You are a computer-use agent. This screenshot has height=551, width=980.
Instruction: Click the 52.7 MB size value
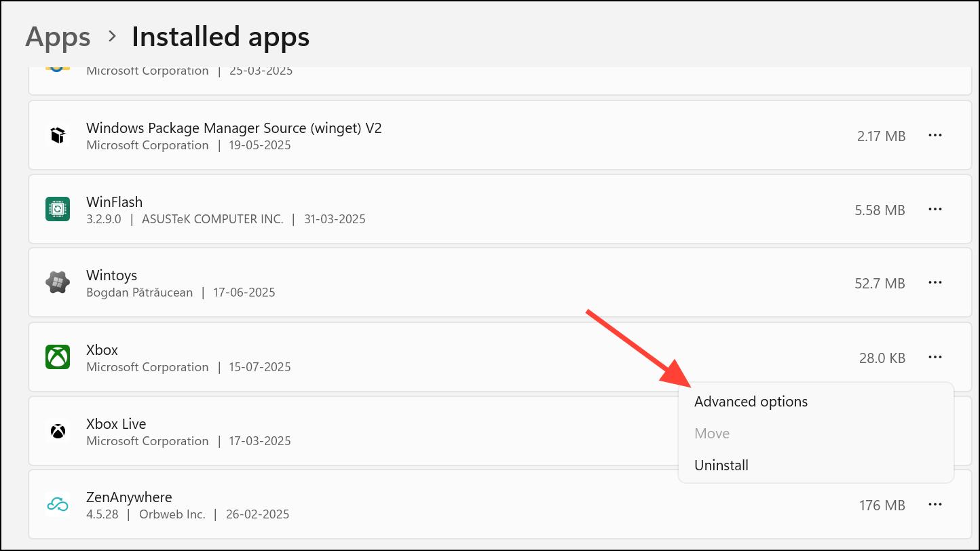pos(880,284)
